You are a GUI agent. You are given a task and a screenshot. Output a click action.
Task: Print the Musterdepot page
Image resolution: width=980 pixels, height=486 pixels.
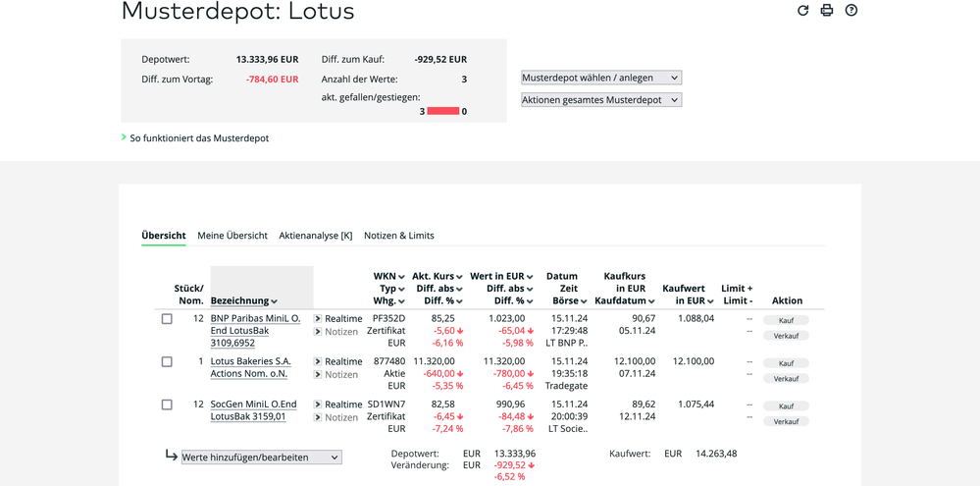point(827,10)
